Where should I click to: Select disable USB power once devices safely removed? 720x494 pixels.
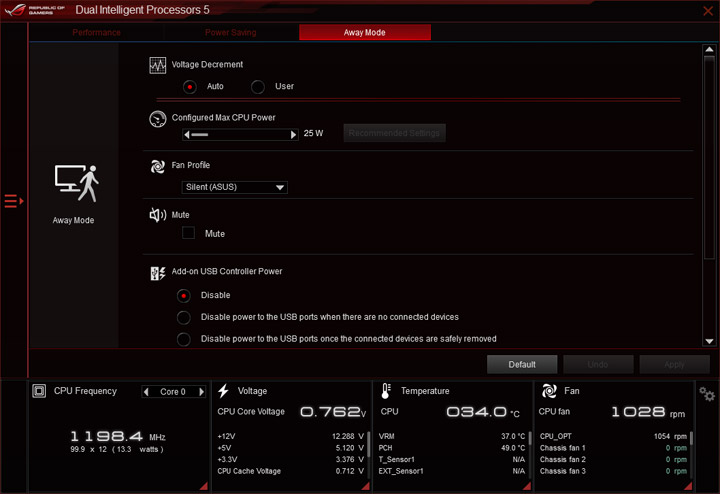(184, 339)
